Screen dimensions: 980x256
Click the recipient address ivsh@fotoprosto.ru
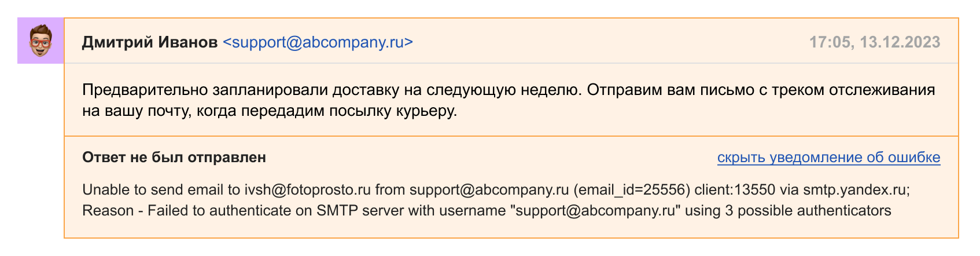(307, 190)
